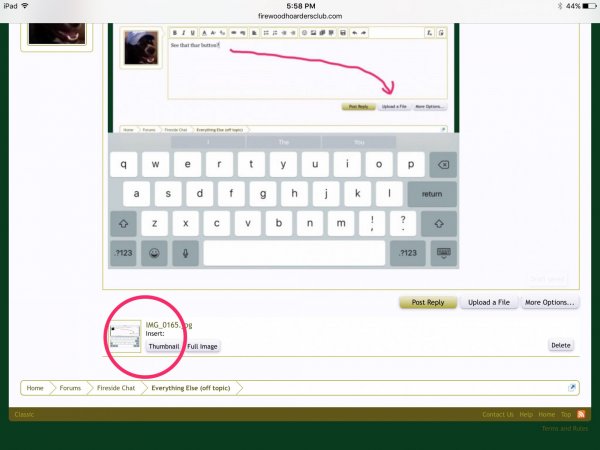Viewport: 600px width, 450px height.
Task: Click the lower Post Reply button
Action: (427, 302)
